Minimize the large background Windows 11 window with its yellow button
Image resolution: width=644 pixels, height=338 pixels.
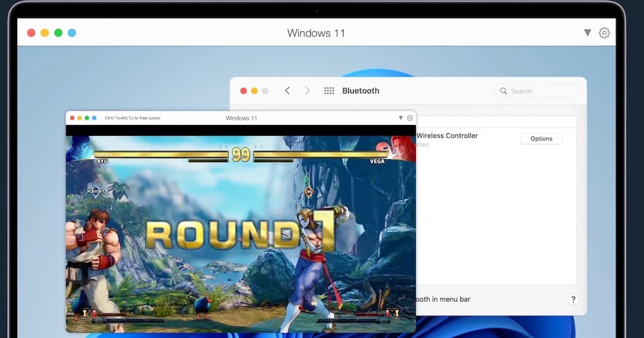(45, 33)
